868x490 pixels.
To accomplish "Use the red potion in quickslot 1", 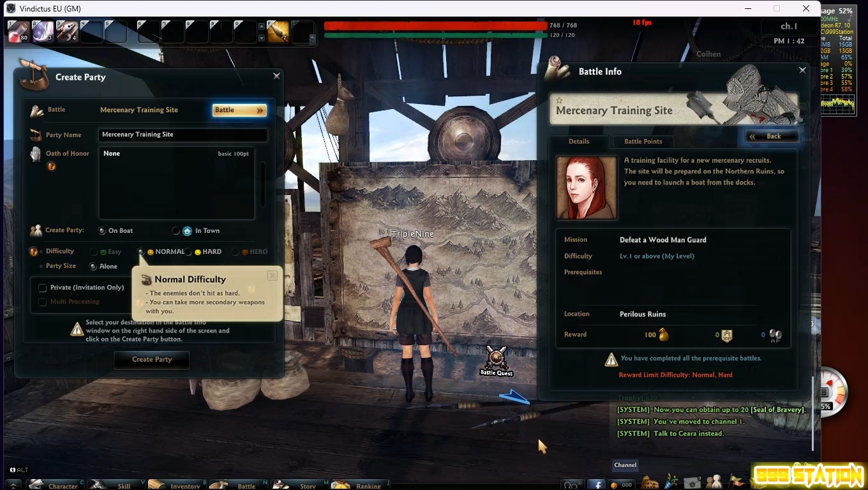I will click(19, 31).
